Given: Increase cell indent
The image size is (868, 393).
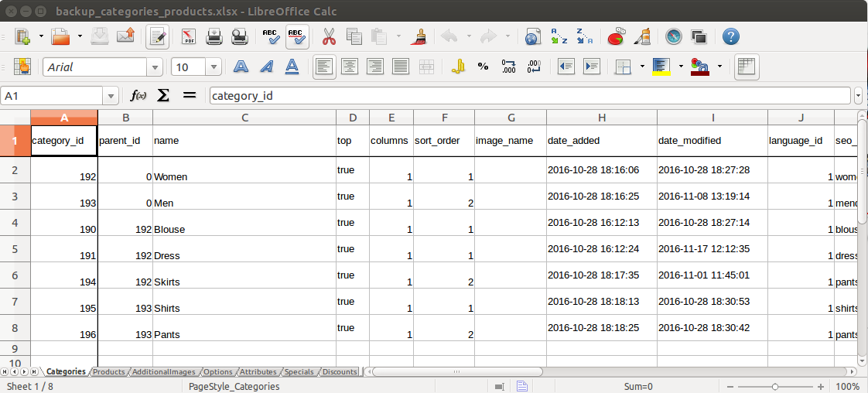Looking at the screenshot, I should pos(592,67).
